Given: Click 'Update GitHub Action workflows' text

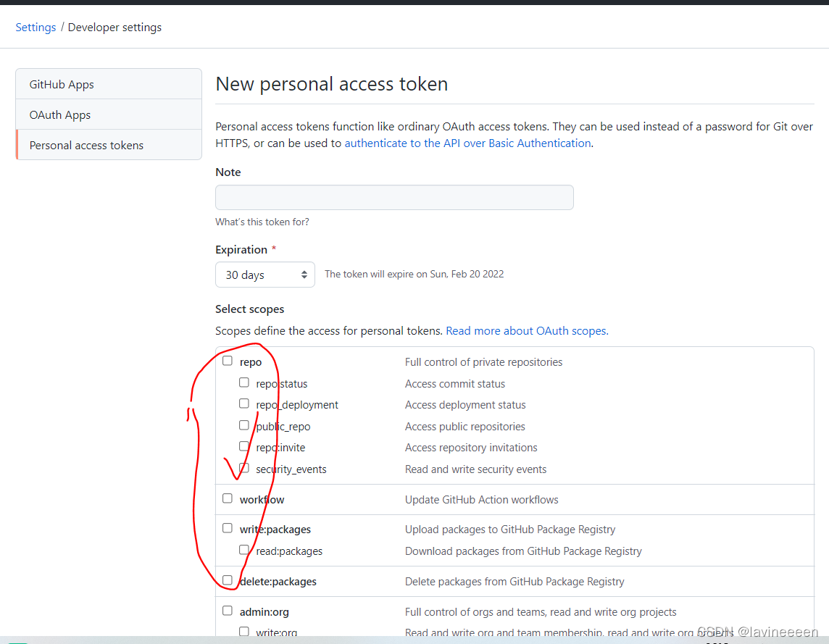Looking at the screenshot, I should 481,500.
